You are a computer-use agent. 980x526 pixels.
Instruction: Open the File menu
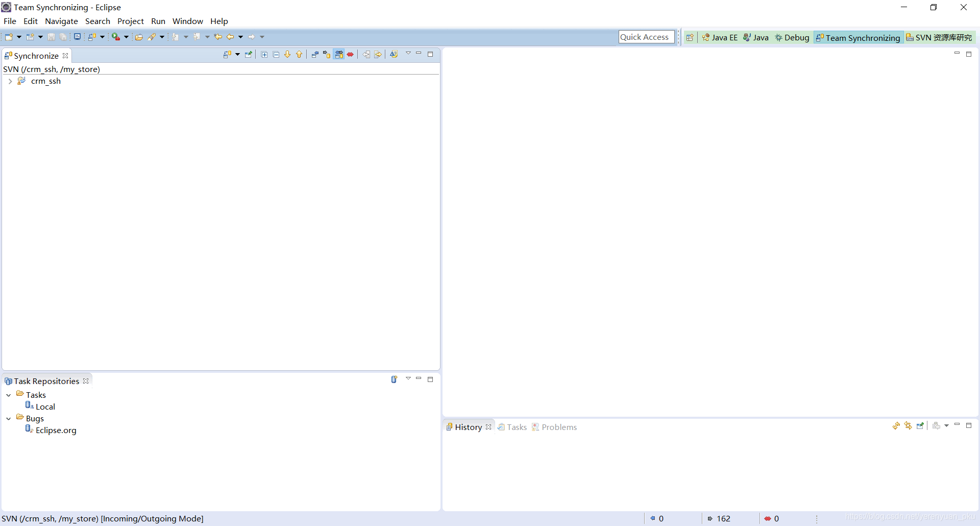pyautogui.click(x=10, y=21)
